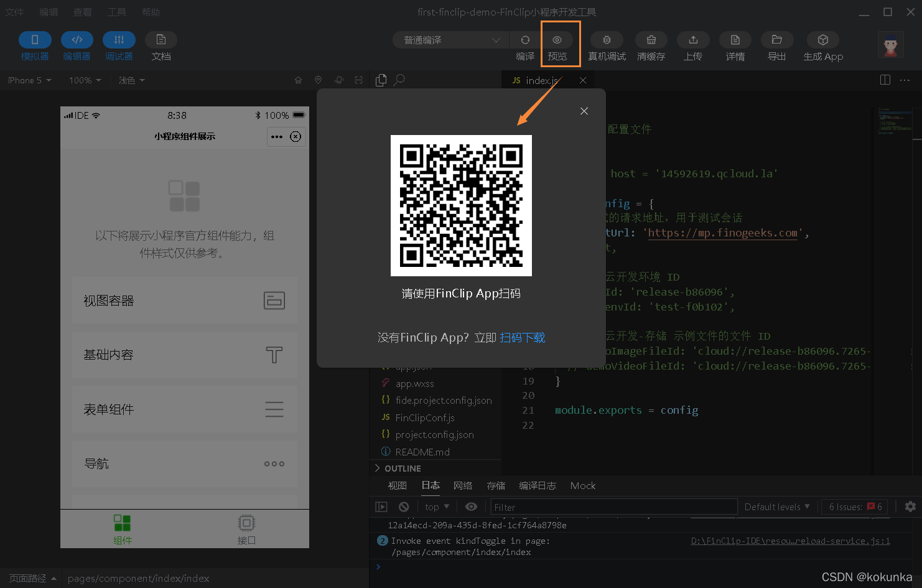Open the 普通编译 compile mode dropdown
The height and width of the screenshot is (588, 922).
(450, 39)
